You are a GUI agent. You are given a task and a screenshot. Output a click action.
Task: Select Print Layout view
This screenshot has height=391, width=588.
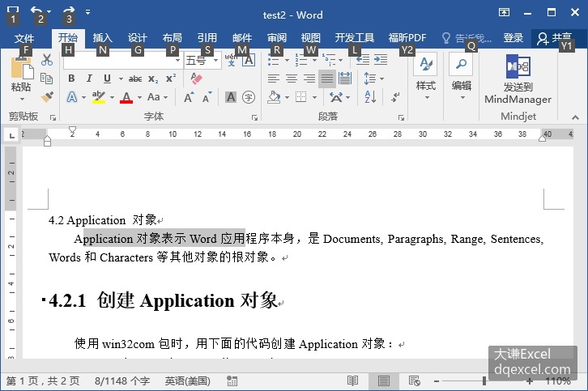[x=383, y=380]
